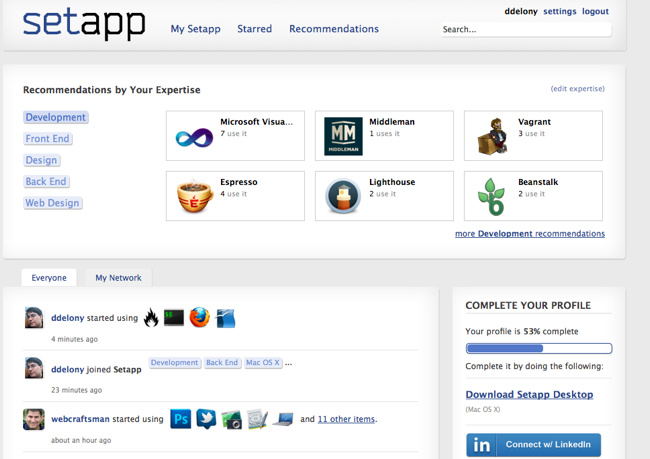Click the profile completion progress bar

538,349
